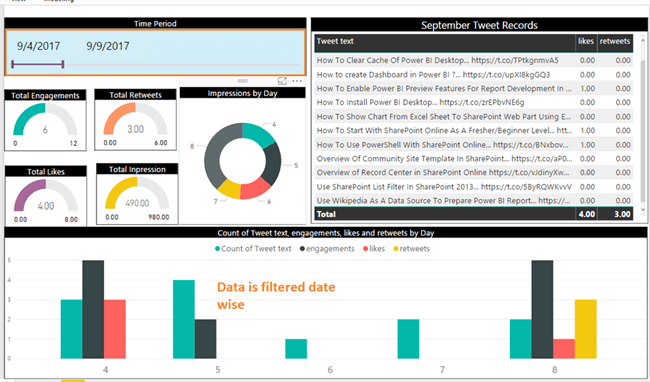
Task: Click the 'Time Period' slicer header
Action: pos(155,24)
